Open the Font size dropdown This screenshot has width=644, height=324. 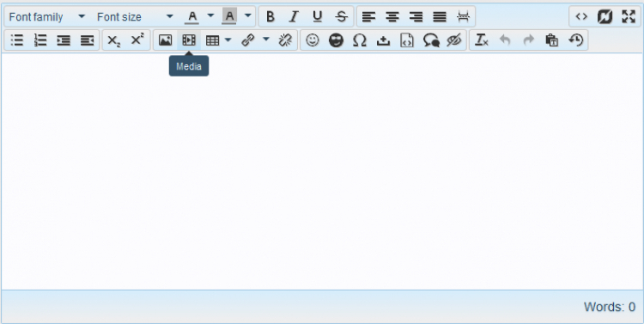135,17
